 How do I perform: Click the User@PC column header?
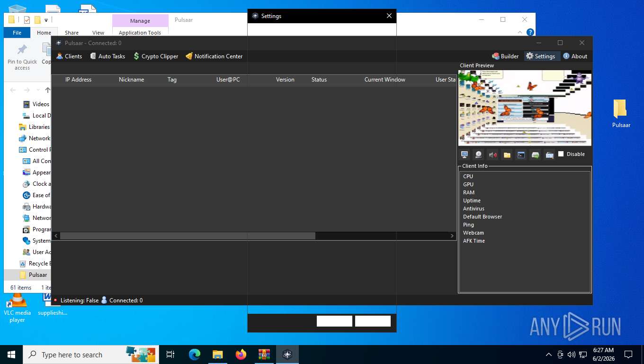pos(228,80)
